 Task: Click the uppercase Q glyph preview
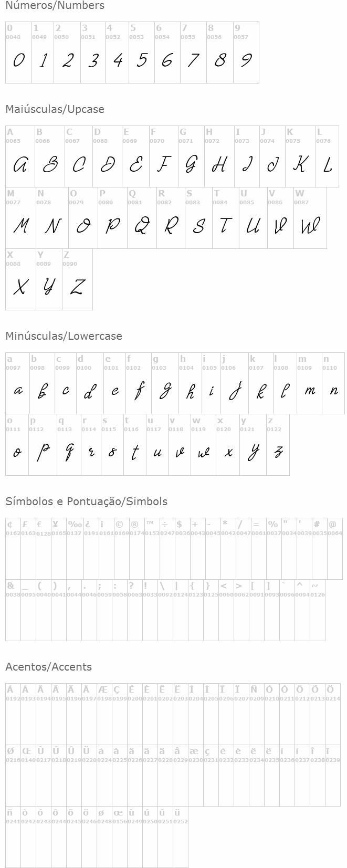click(x=141, y=226)
